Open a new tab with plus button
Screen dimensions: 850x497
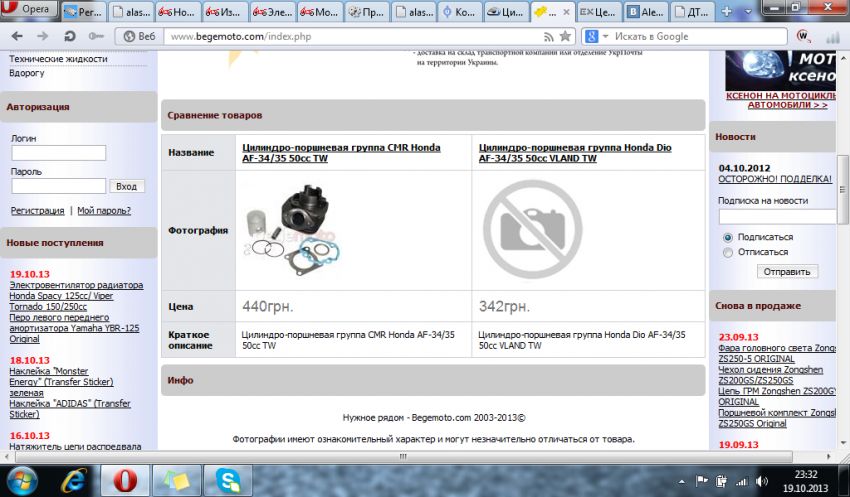click(726, 11)
